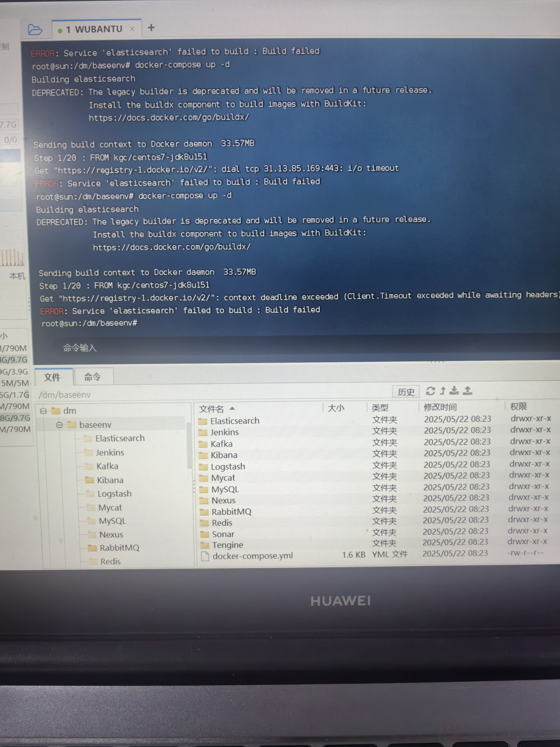Add a new session with plus icon
Viewport: 560px width, 747px height.
[151, 28]
